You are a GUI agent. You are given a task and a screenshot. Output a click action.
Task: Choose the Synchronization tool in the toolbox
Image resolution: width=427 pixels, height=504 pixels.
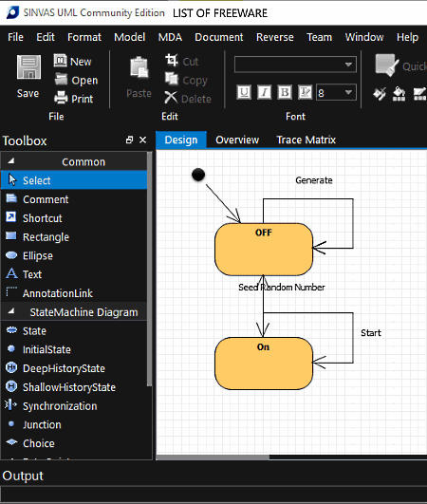tap(51, 406)
